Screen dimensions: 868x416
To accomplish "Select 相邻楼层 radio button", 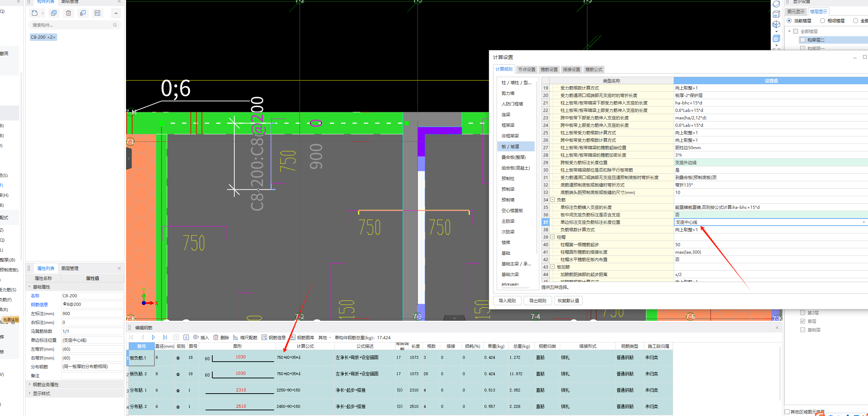I will coord(822,21).
